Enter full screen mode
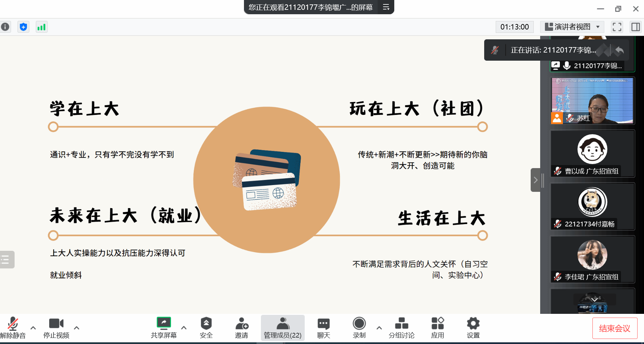 pos(617,27)
